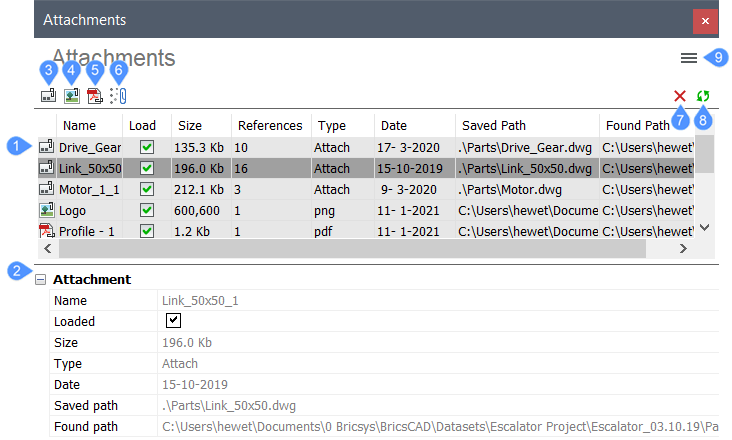Screen dimensions: 732x440
Task: Click the Attach image icon
Action: coord(72,96)
